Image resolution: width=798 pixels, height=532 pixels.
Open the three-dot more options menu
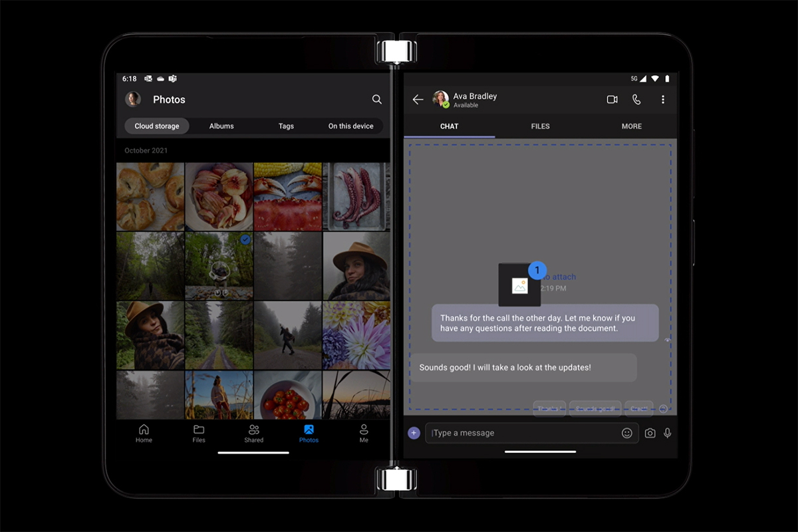pyautogui.click(x=662, y=100)
